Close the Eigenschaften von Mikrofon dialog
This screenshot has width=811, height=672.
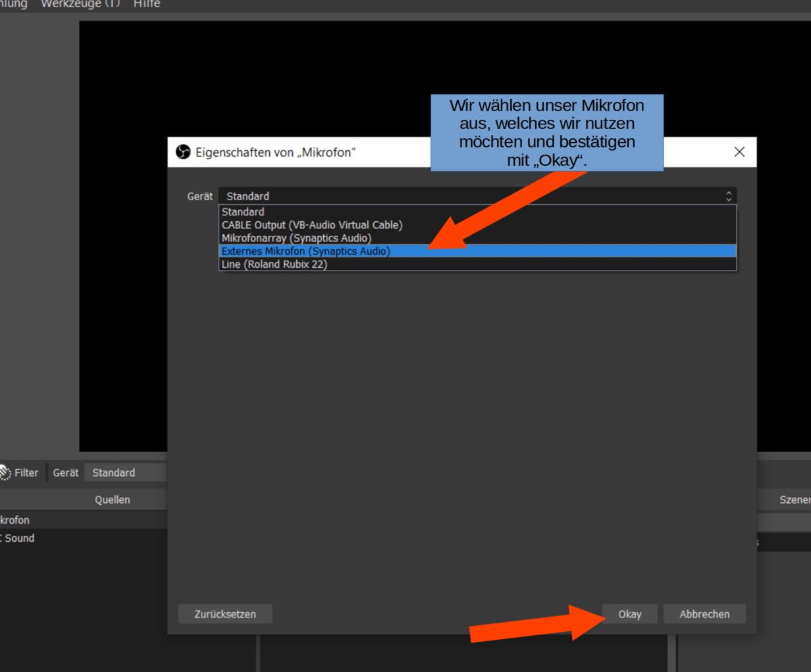click(x=739, y=152)
